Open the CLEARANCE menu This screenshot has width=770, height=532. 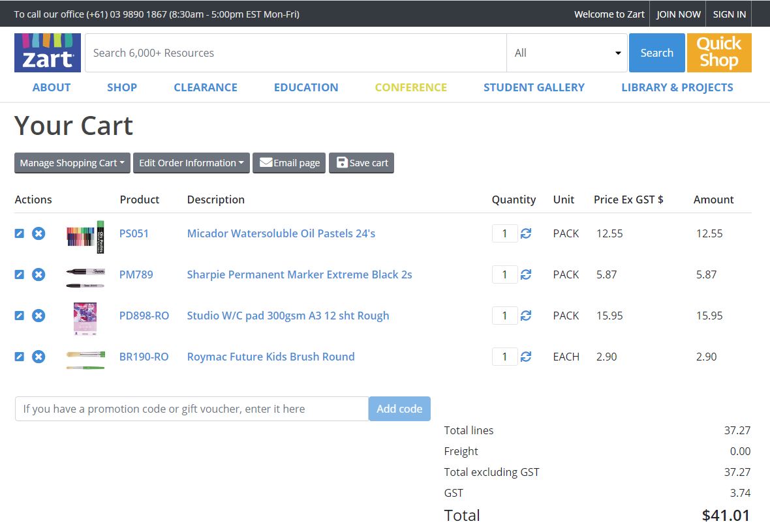[x=206, y=87]
